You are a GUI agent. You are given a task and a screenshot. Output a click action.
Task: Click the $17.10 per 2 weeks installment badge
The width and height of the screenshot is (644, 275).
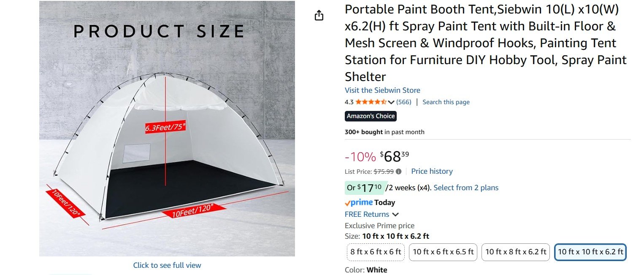(363, 188)
